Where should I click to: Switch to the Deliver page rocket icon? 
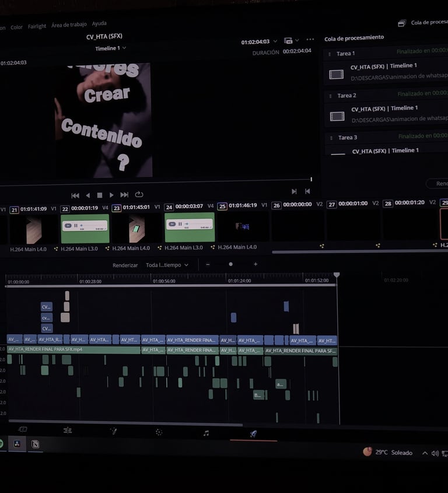tap(253, 434)
